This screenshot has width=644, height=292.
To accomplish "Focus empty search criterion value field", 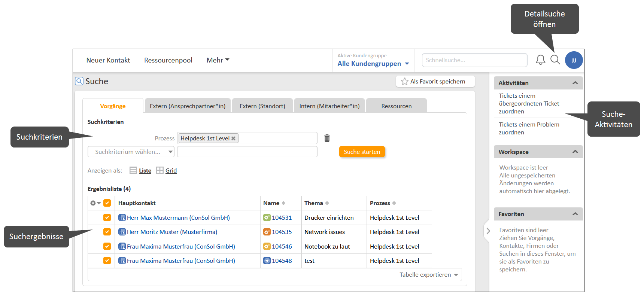I will click(x=247, y=152).
